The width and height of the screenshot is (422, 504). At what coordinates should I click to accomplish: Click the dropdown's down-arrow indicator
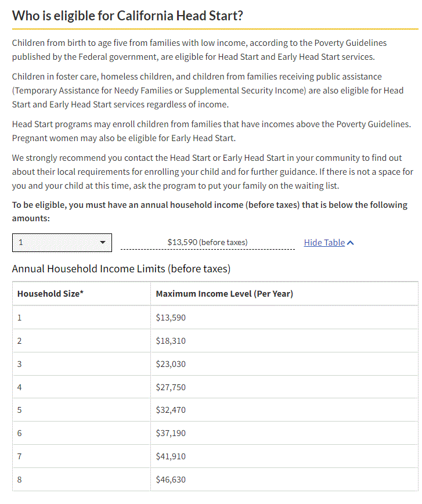point(103,242)
